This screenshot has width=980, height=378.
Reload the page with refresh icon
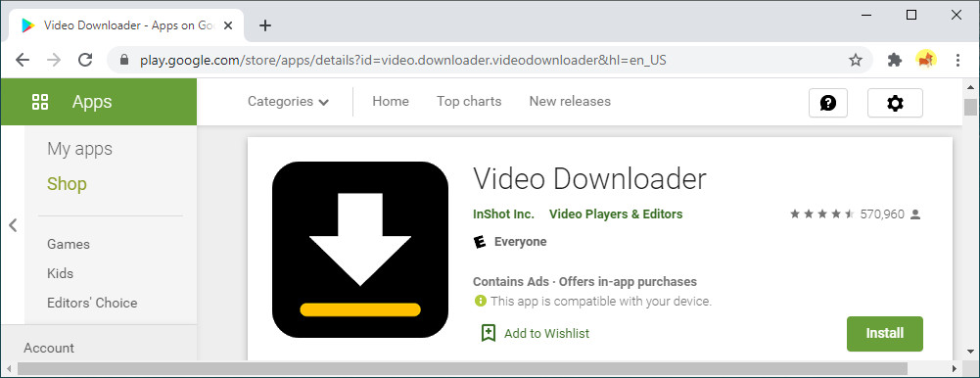85,60
